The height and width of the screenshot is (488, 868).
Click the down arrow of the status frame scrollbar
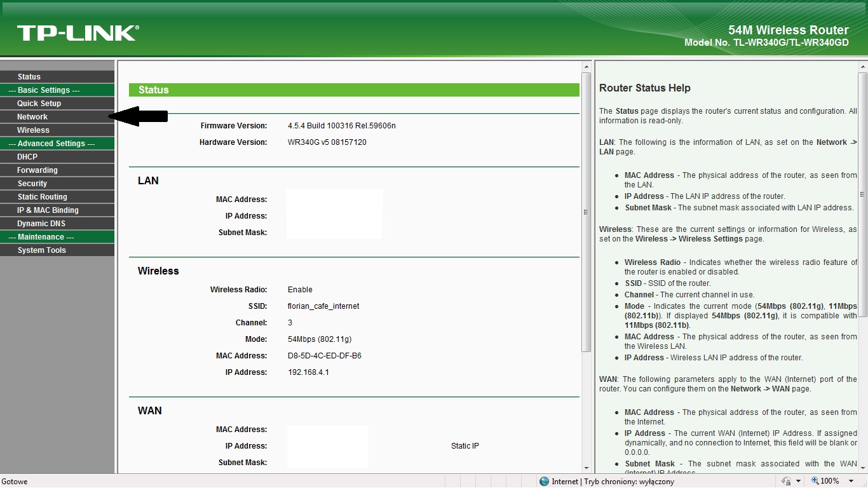pos(586,467)
